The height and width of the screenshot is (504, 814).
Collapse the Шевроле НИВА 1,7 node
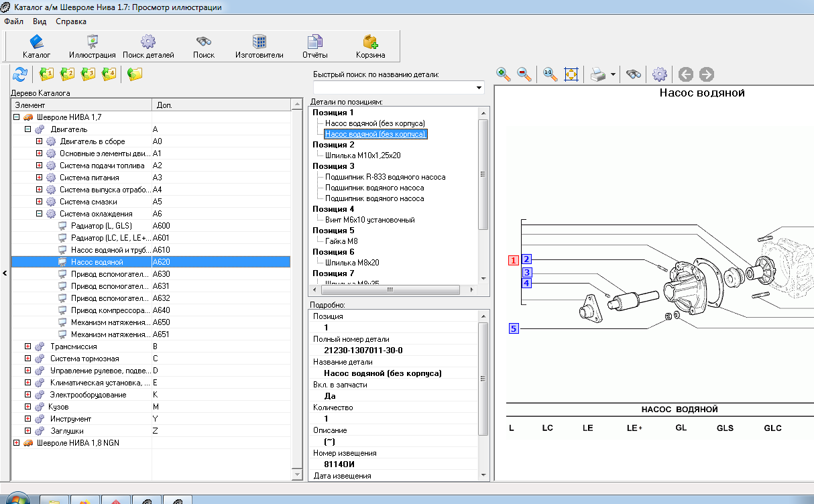[x=16, y=117]
